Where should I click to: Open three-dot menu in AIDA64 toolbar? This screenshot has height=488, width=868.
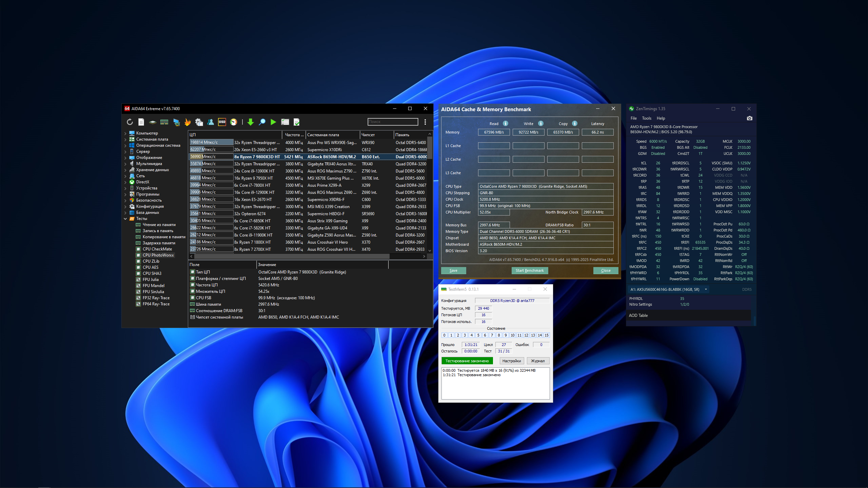click(x=425, y=122)
